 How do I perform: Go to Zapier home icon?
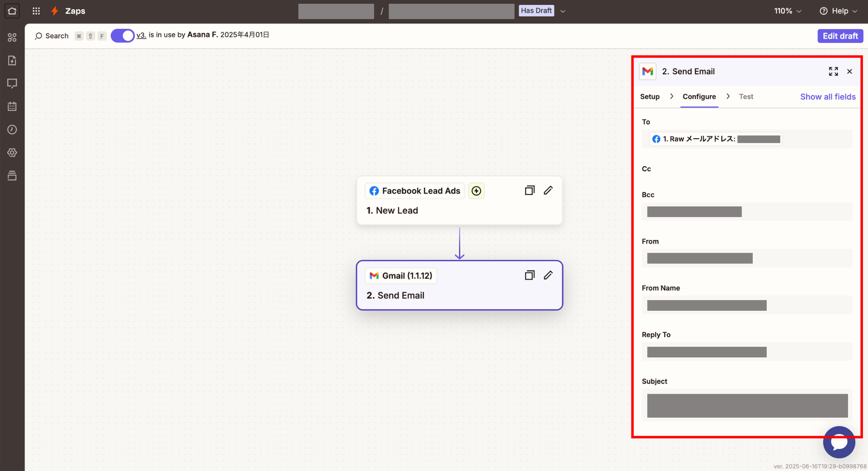click(x=12, y=11)
